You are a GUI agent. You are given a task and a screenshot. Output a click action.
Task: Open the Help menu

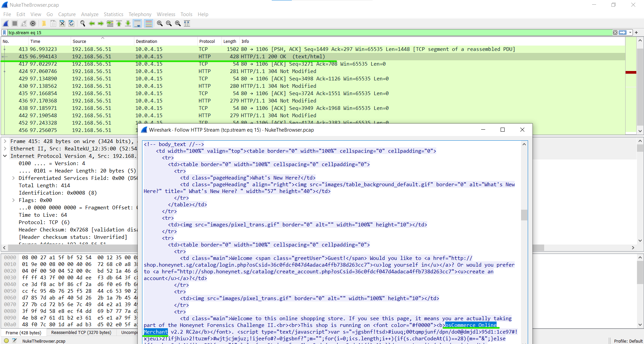click(203, 14)
